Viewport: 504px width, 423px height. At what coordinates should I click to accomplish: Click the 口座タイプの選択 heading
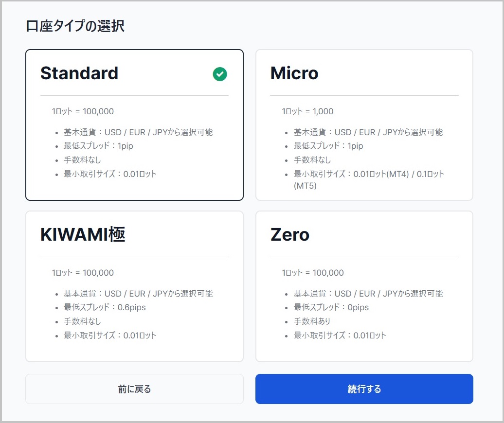tap(75, 26)
